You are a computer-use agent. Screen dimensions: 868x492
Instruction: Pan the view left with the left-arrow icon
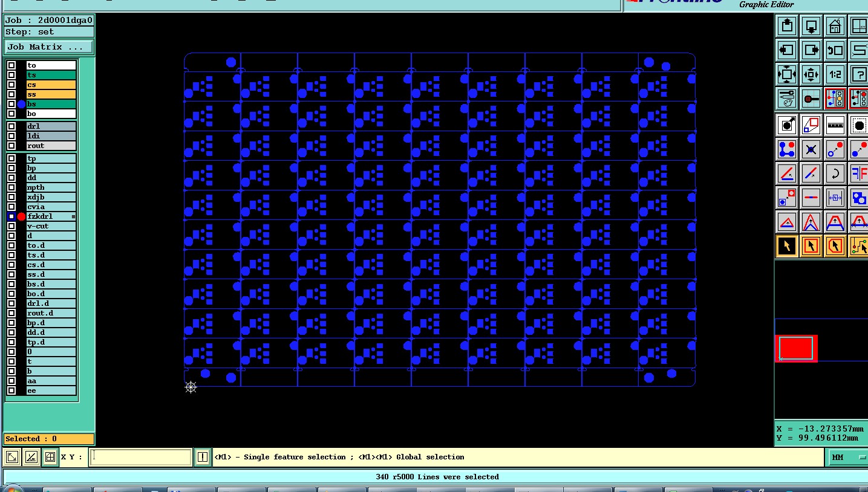[787, 50]
